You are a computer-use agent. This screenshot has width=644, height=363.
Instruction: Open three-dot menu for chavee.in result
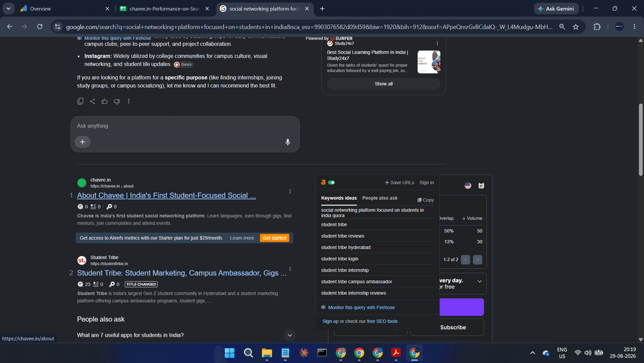click(x=290, y=191)
